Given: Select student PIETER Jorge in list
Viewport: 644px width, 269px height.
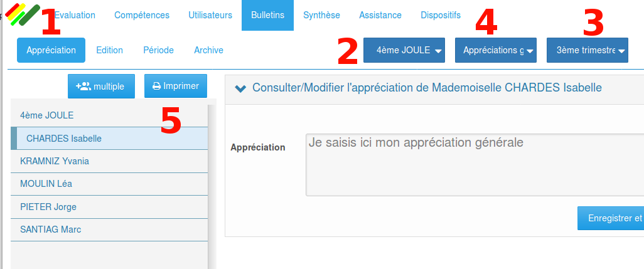Looking at the screenshot, I should (109, 207).
